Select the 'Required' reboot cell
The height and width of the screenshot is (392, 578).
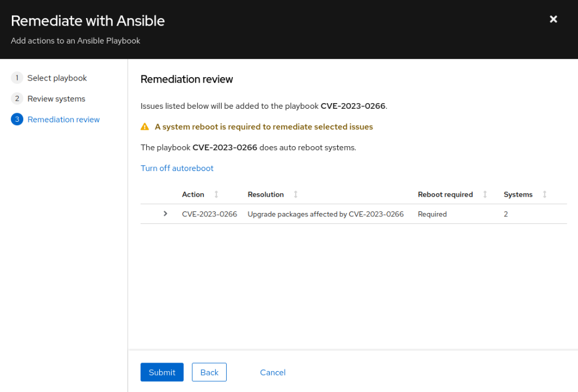432,214
